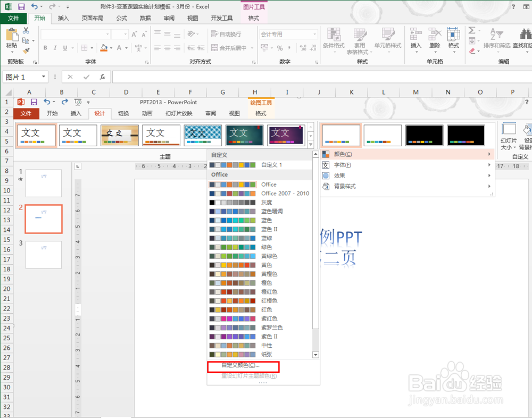Click the Colors (颜色) menu item
This screenshot has height=418, width=532.
(408, 154)
